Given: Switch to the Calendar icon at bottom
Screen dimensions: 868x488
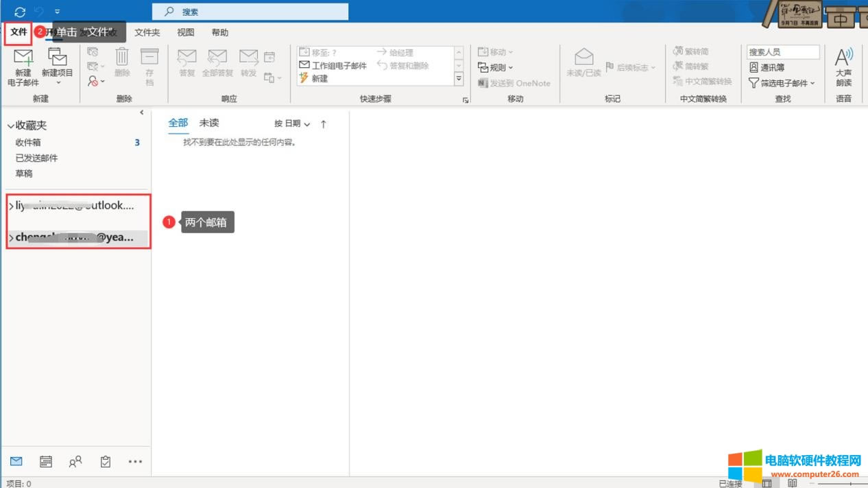Looking at the screenshot, I should click(45, 461).
